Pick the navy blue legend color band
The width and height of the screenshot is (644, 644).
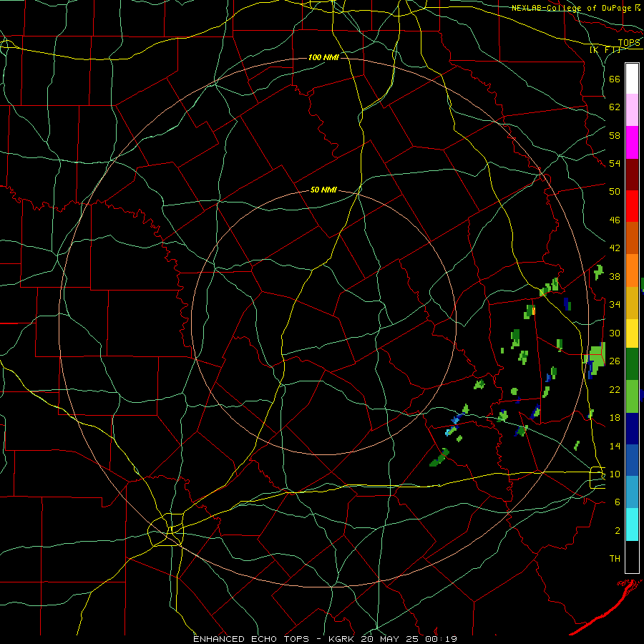click(x=632, y=429)
